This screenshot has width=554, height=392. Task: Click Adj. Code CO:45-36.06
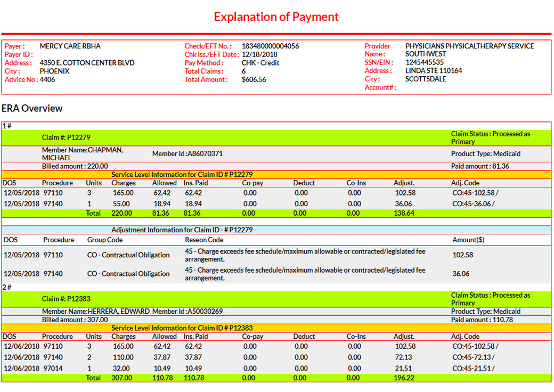[474, 204]
